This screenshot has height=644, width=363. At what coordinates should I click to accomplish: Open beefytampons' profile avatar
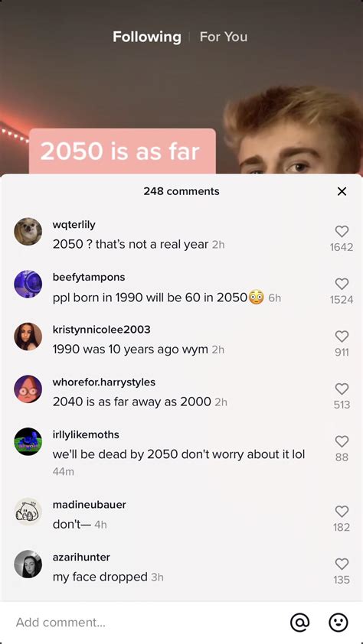click(28, 285)
